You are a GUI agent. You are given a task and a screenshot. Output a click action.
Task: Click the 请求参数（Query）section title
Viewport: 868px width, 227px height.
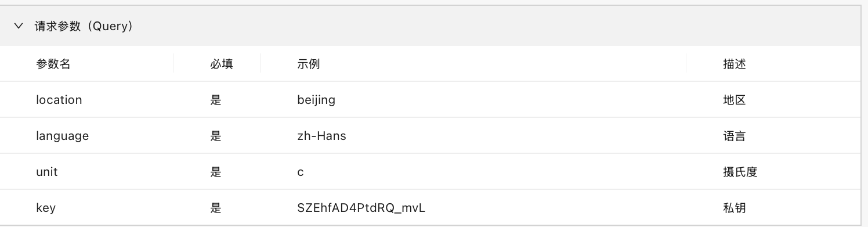click(85, 26)
